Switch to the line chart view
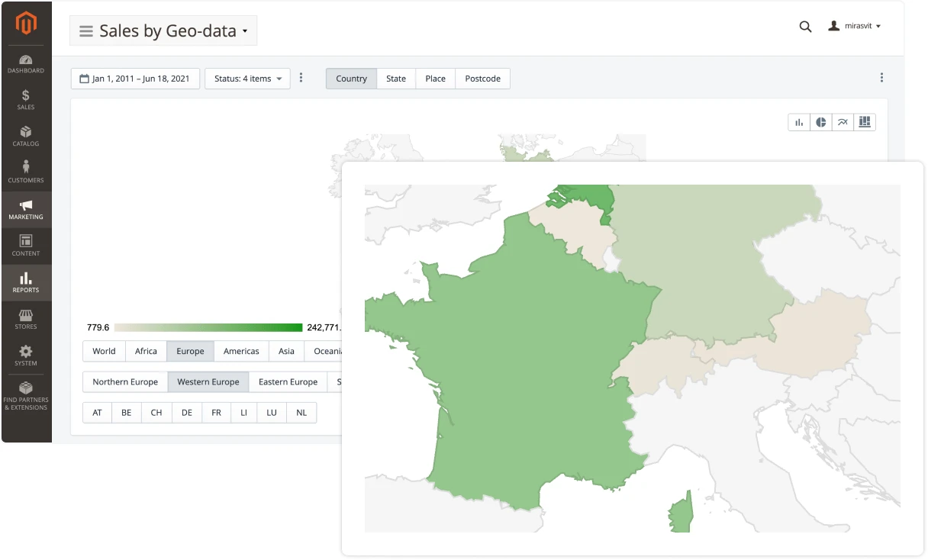Image resolution: width=928 pixels, height=560 pixels. tap(843, 121)
